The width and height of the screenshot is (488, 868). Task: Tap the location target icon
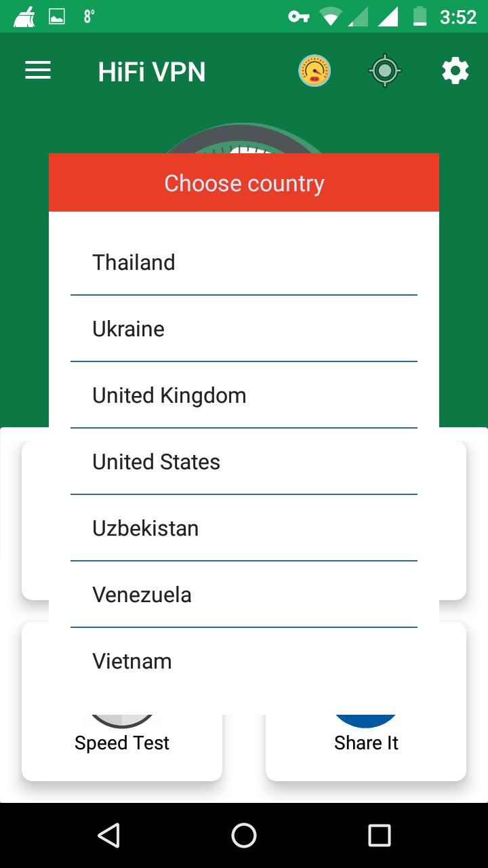coord(385,71)
